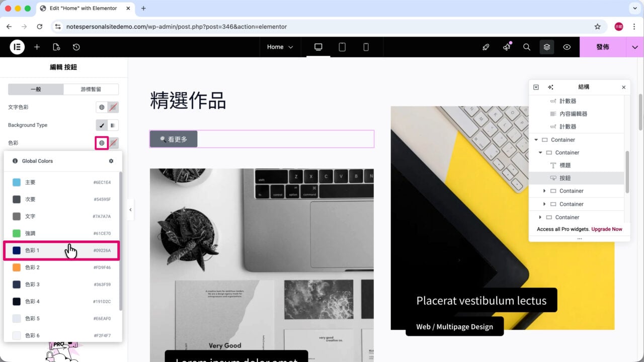Screen dimensions: 644x362
Task: Open Global Colors settings gear
Action: point(111,161)
